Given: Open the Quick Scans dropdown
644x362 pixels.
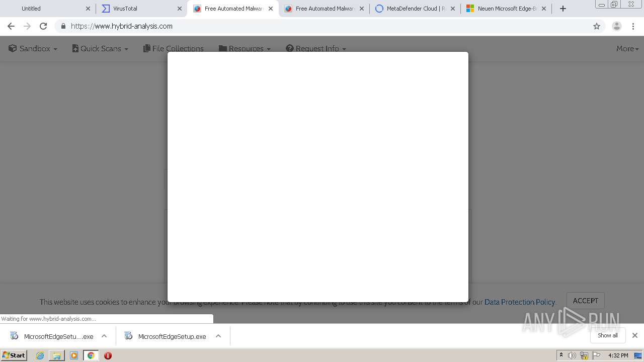Looking at the screenshot, I should [100, 49].
